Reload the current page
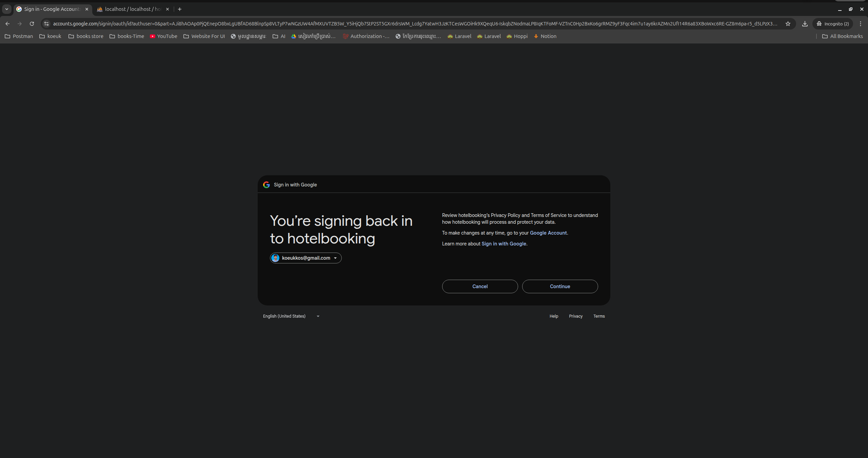This screenshot has width=868, height=458. (32, 24)
